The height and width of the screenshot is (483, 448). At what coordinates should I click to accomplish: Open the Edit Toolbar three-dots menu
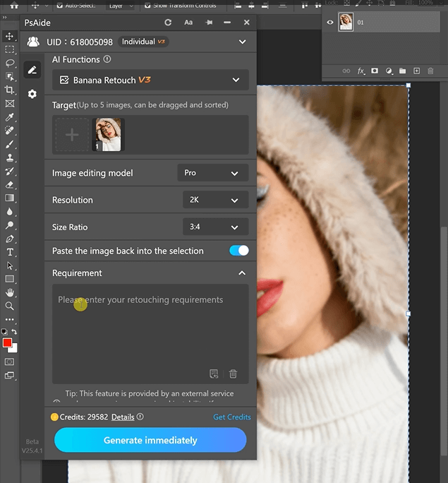tap(10, 319)
